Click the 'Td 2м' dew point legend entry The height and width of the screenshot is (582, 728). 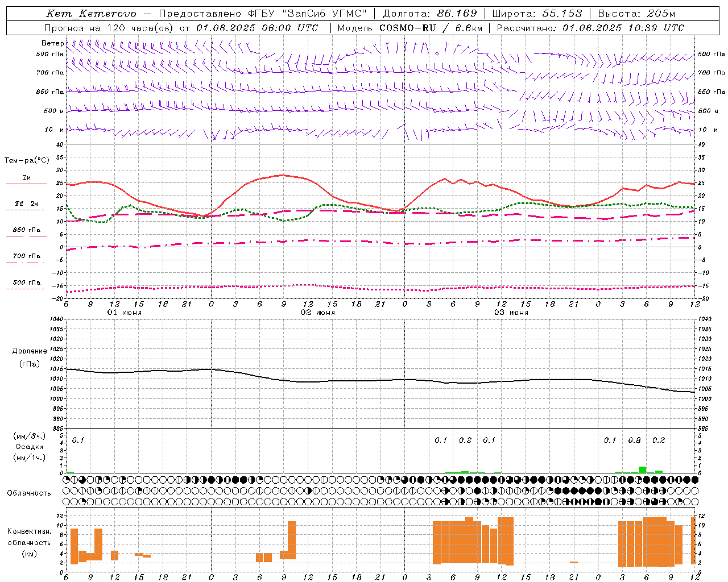click(x=26, y=203)
